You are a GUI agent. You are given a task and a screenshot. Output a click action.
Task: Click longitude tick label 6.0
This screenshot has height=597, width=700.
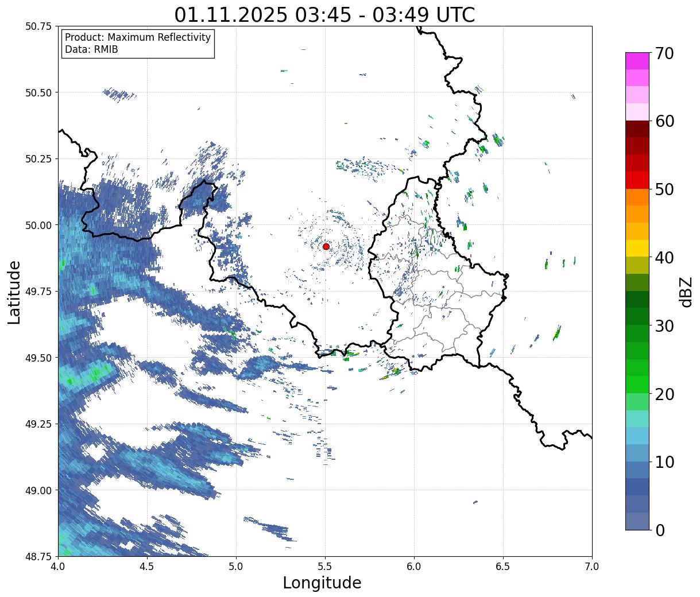(x=414, y=567)
